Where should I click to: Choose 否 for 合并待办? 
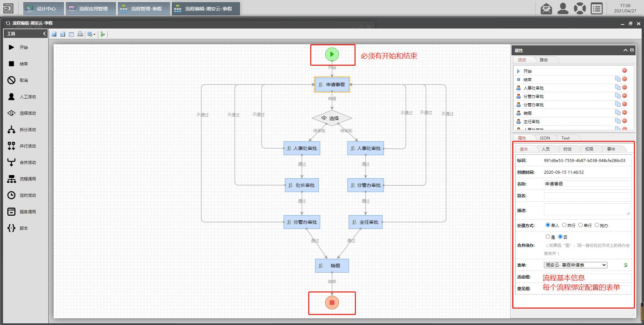click(560, 236)
